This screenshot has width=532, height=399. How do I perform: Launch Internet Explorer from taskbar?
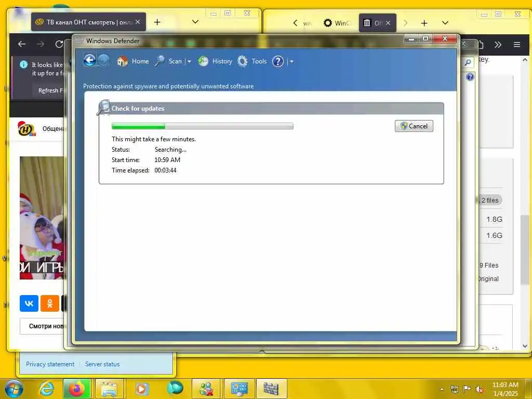click(46, 389)
